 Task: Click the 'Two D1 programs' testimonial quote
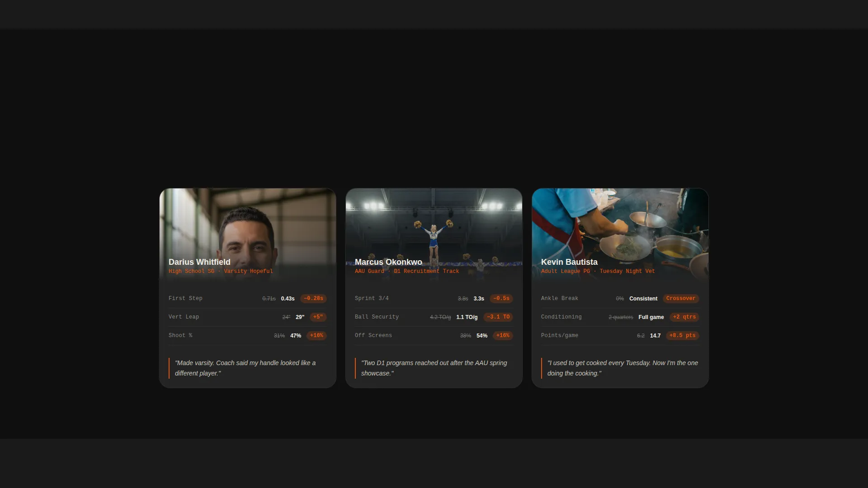click(434, 368)
